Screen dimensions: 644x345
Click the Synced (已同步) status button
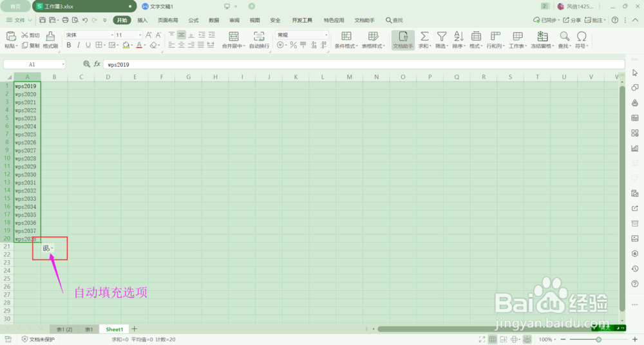click(x=546, y=20)
